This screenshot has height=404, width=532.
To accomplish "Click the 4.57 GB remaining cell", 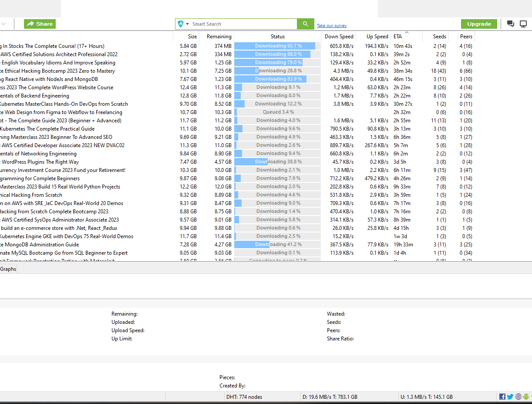I will pyautogui.click(x=223, y=162).
